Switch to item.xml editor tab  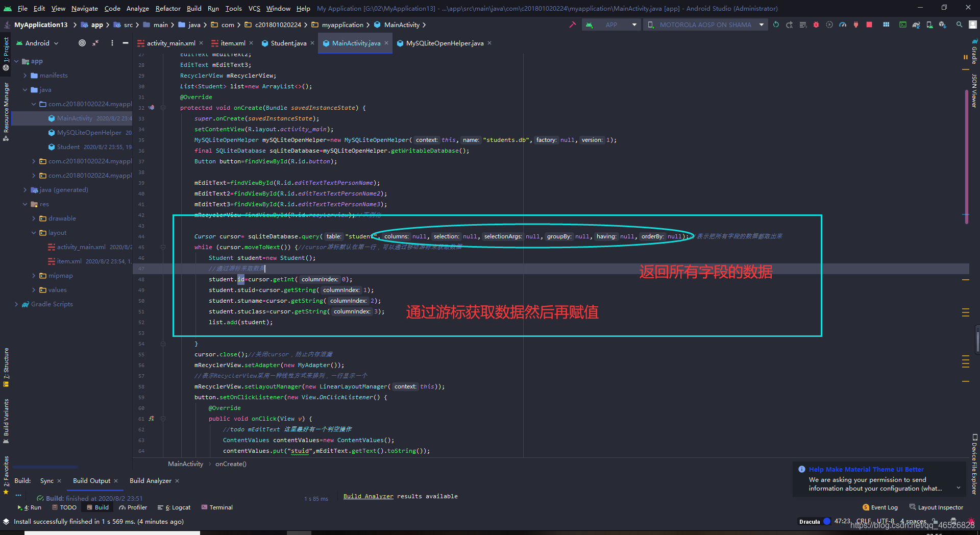[x=233, y=43]
